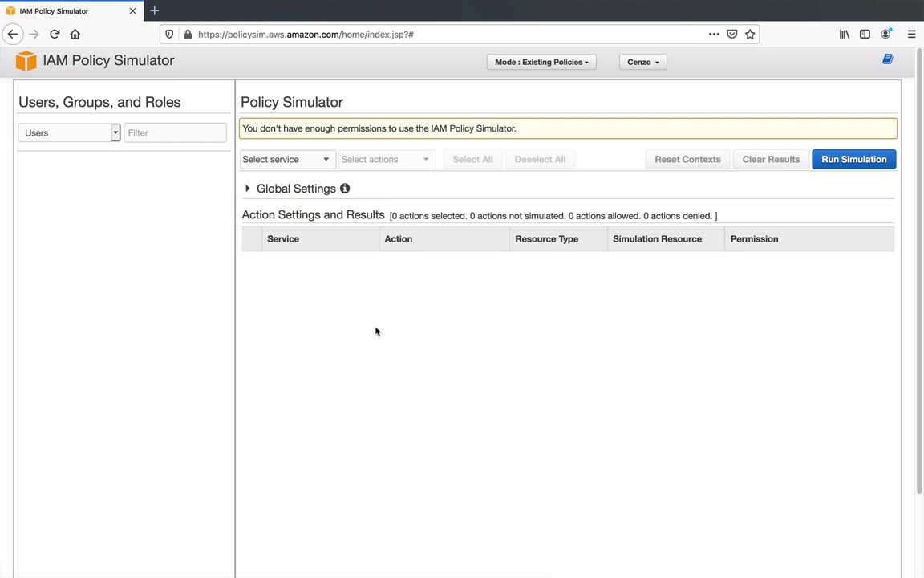924x578 pixels.
Task: Open the Firefox library icon
Action: (845, 35)
